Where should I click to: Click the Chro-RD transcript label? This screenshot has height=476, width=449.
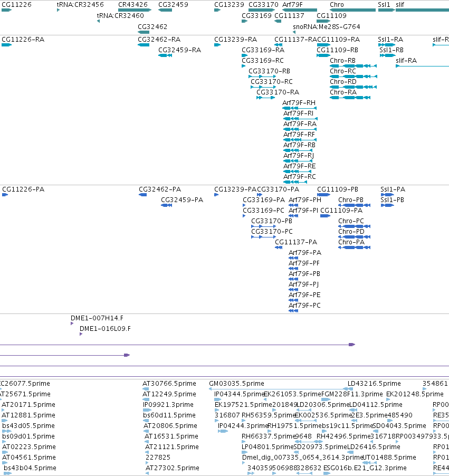point(343,82)
